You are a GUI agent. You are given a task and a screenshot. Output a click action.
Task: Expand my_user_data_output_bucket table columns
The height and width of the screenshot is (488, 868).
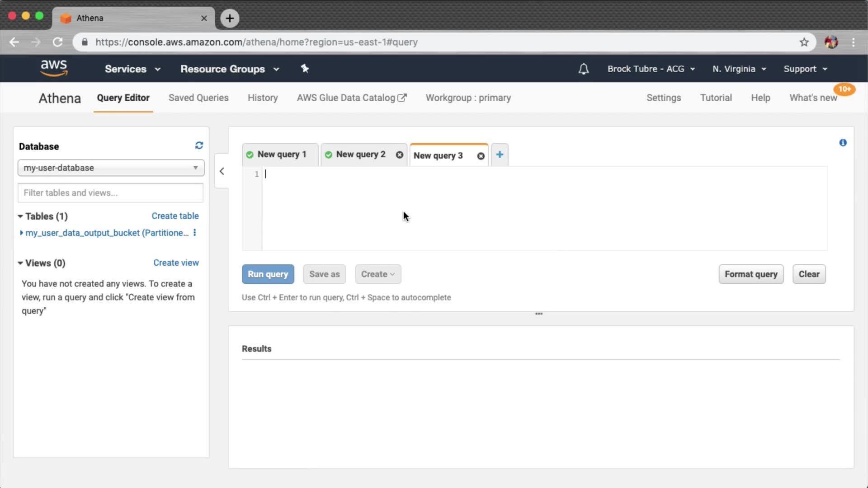21,233
